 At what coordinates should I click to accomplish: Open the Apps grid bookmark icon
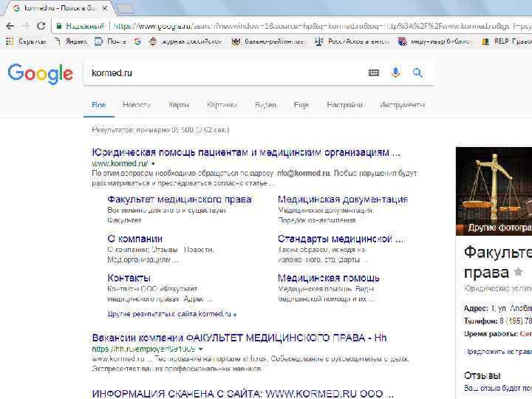[10, 41]
